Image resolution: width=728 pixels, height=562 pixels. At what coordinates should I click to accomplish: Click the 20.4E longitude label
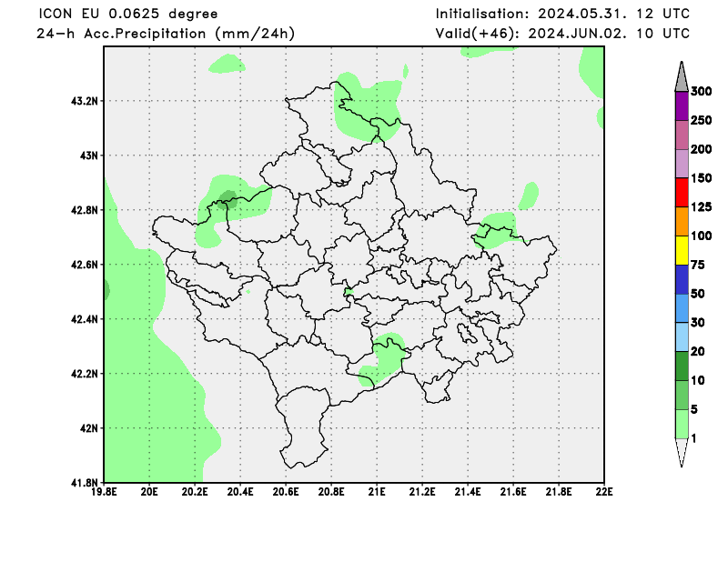coord(240,491)
